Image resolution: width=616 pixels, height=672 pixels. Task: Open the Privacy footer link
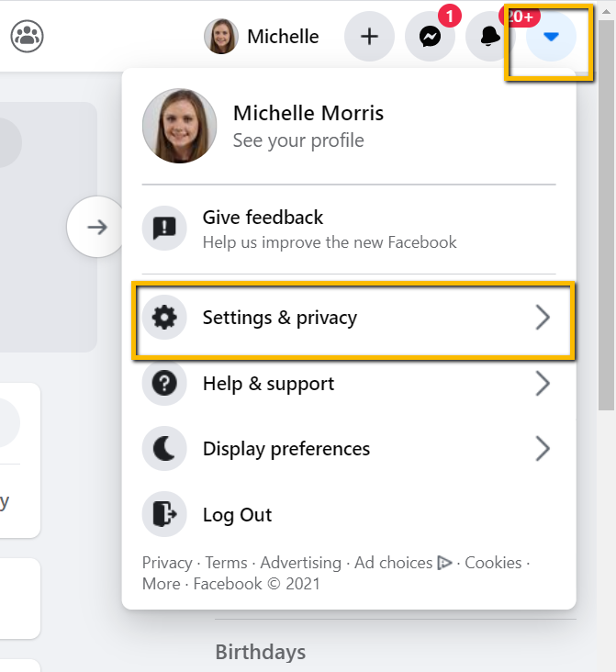tap(167, 563)
